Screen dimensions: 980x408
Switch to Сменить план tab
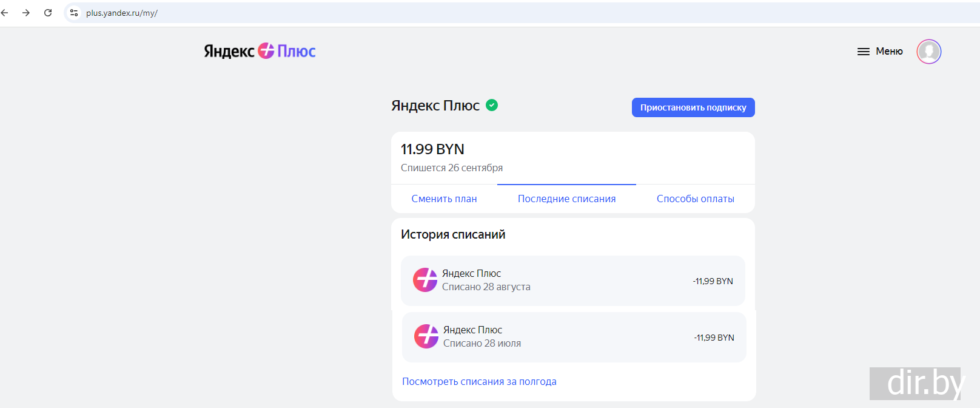tap(444, 199)
